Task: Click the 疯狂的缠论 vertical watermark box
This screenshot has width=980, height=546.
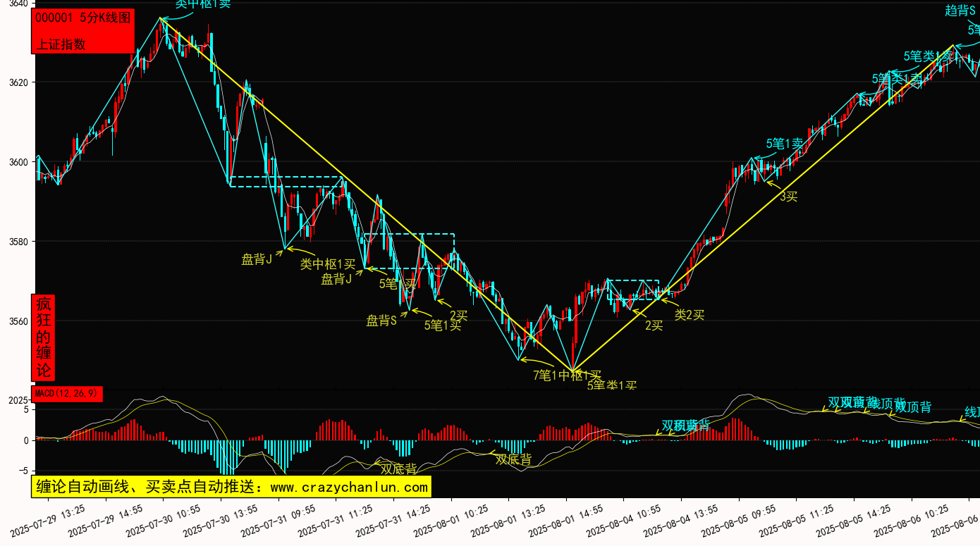Action: click(44, 337)
